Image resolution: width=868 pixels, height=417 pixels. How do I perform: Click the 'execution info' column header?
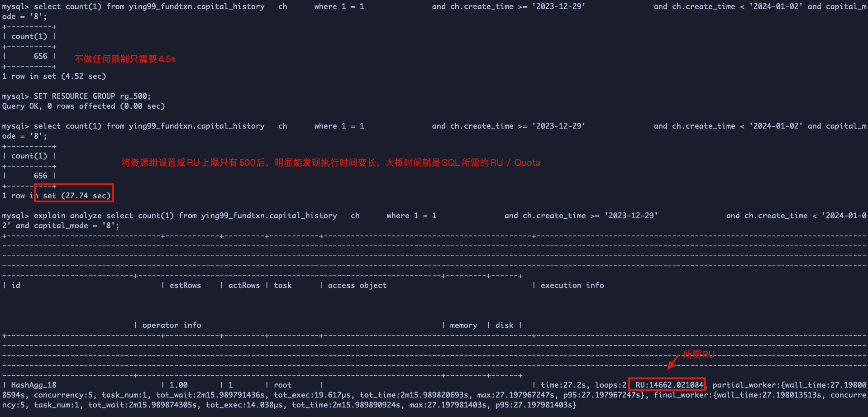572,285
